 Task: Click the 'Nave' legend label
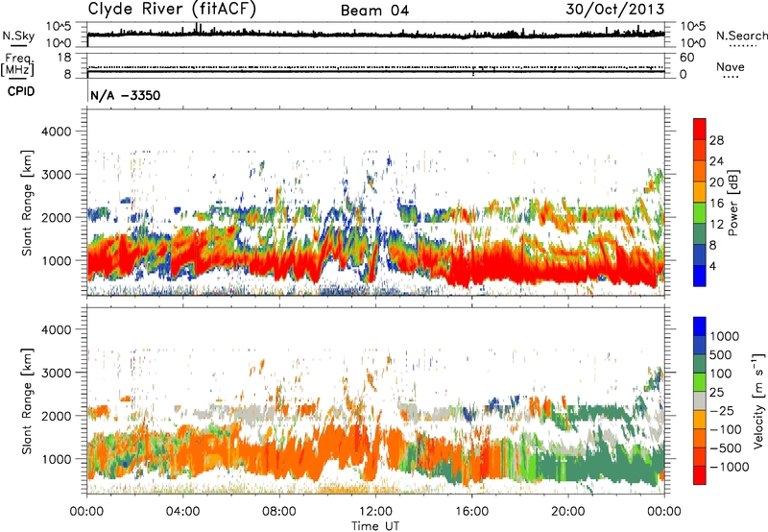pos(731,66)
